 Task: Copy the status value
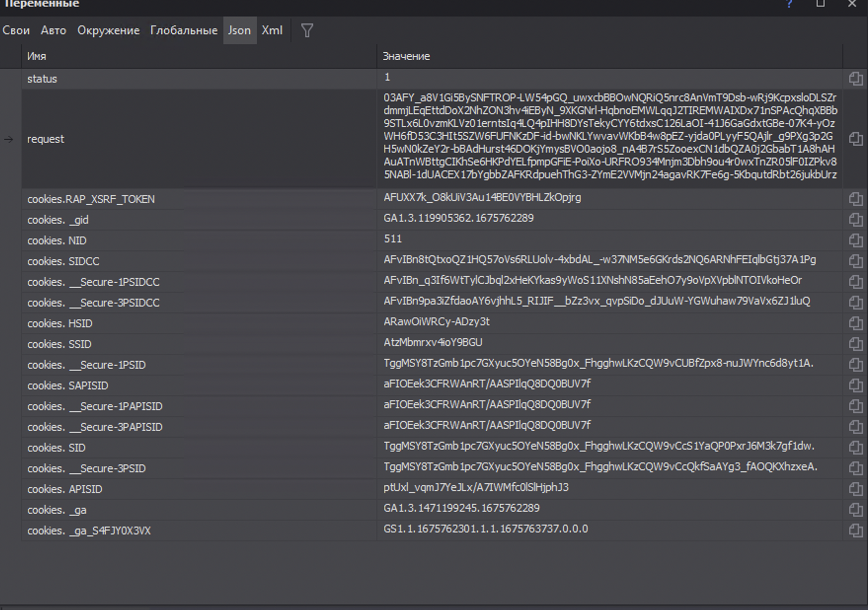coord(856,79)
